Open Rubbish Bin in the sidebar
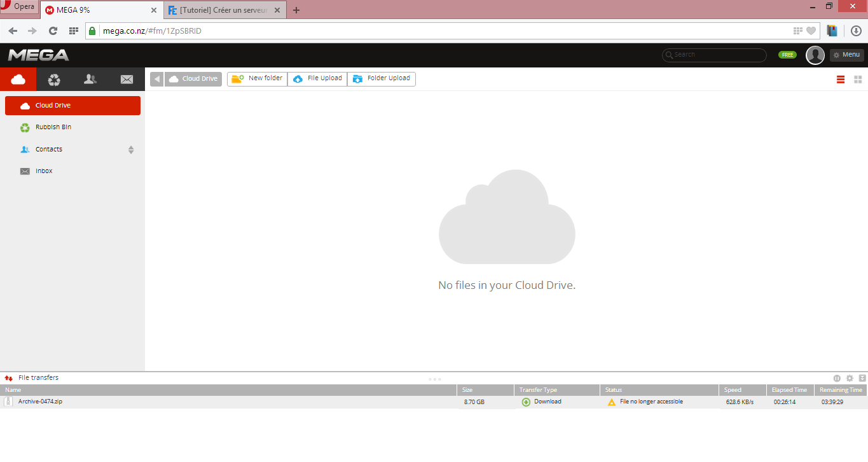Image resolution: width=868 pixels, height=462 pixels. [72, 127]
